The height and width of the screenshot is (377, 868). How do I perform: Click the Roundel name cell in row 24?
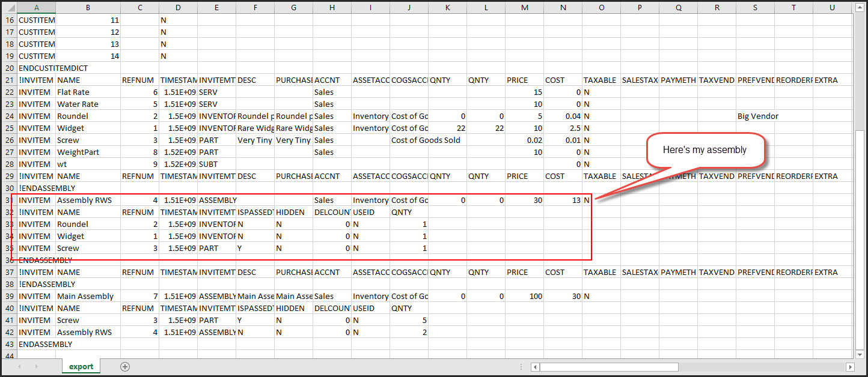tap(88, 116)
